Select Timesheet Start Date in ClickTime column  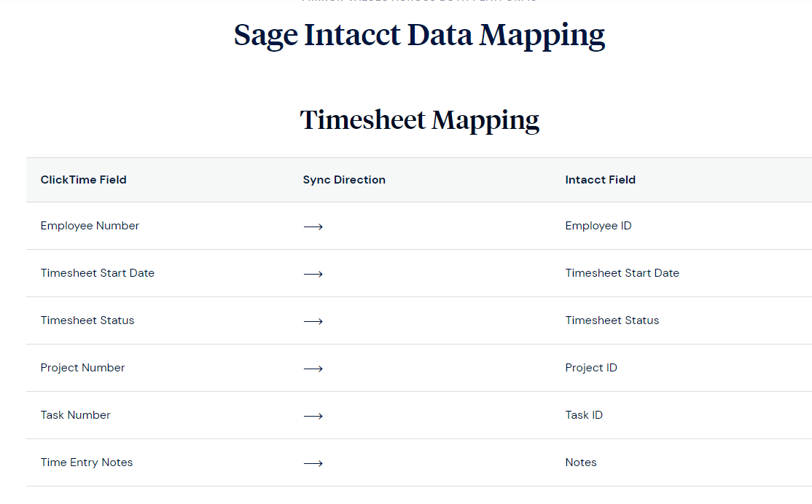(98, 272)
